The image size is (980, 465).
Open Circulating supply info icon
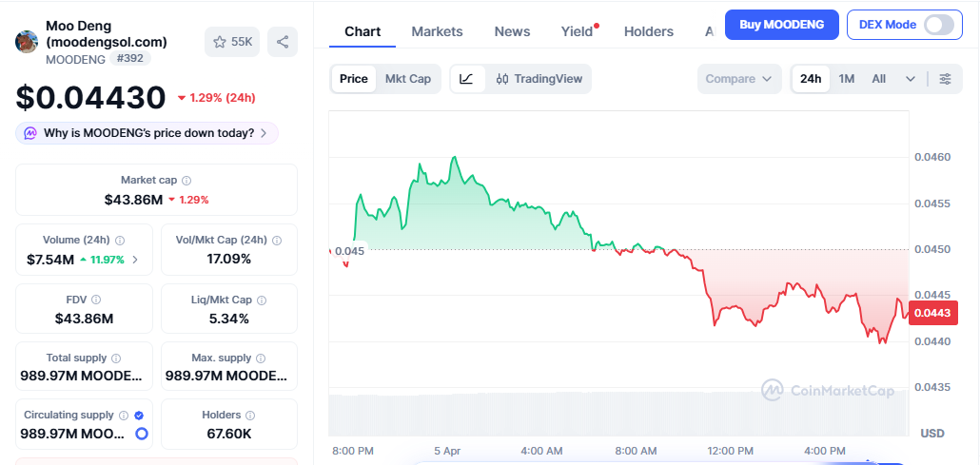click(124, 415)
